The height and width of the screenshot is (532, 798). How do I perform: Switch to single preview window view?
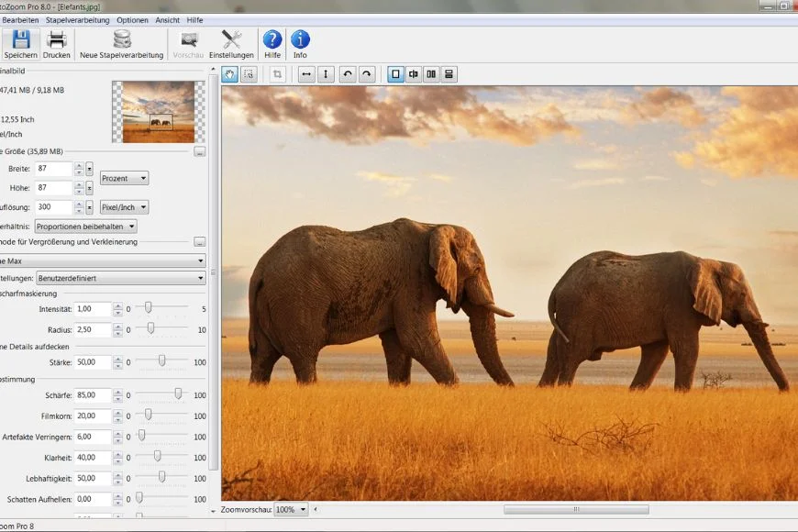[x=395, y=74]
